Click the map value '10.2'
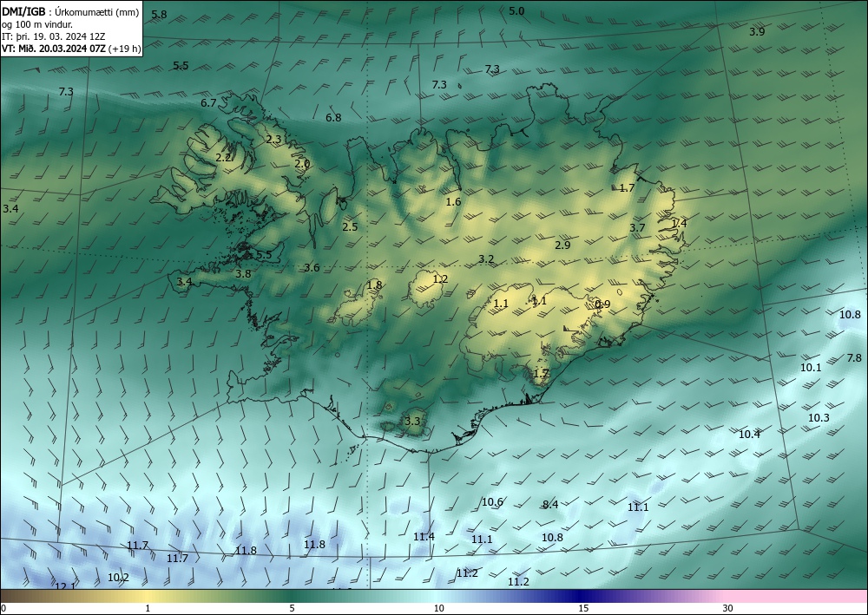Screen dimensions: 868x615 [x=118, y=578]
